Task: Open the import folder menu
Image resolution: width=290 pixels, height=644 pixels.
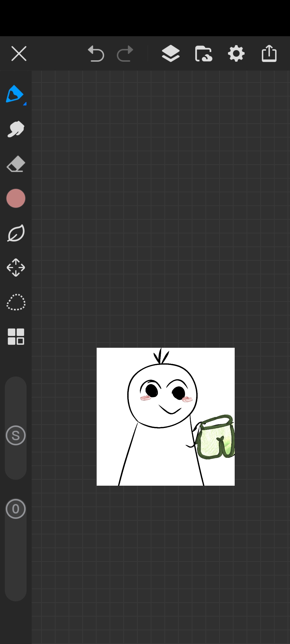Action: pos(203,54)
